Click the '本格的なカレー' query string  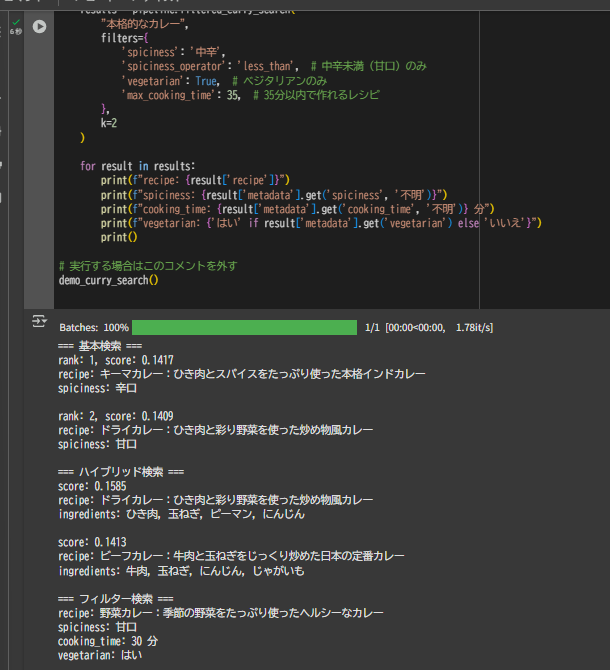coord(145,24)
